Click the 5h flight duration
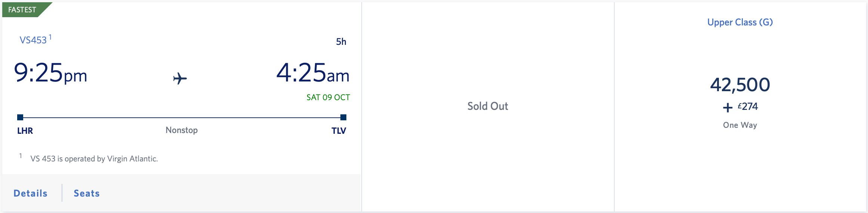 pos(341,41)
